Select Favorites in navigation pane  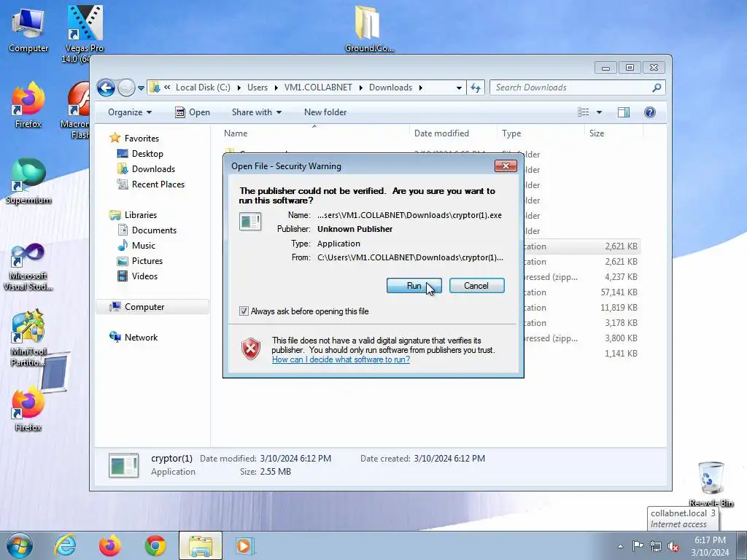click(x=142, y=138)
